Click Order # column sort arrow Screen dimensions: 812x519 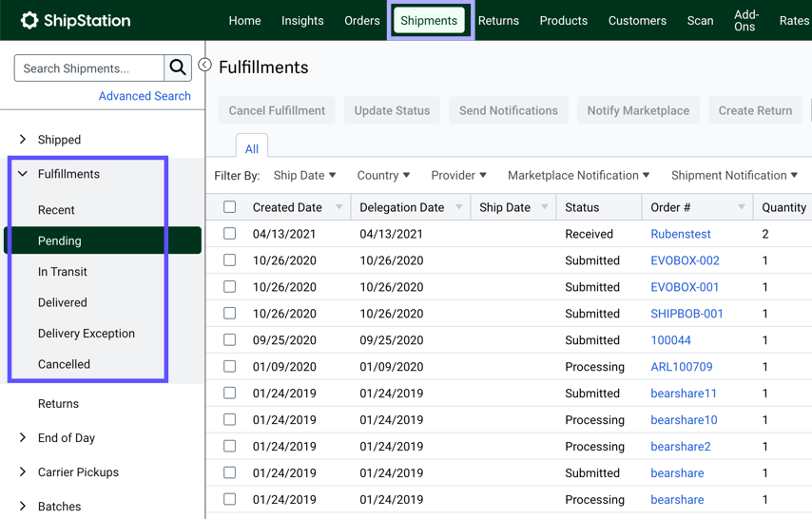pos(742,207)
